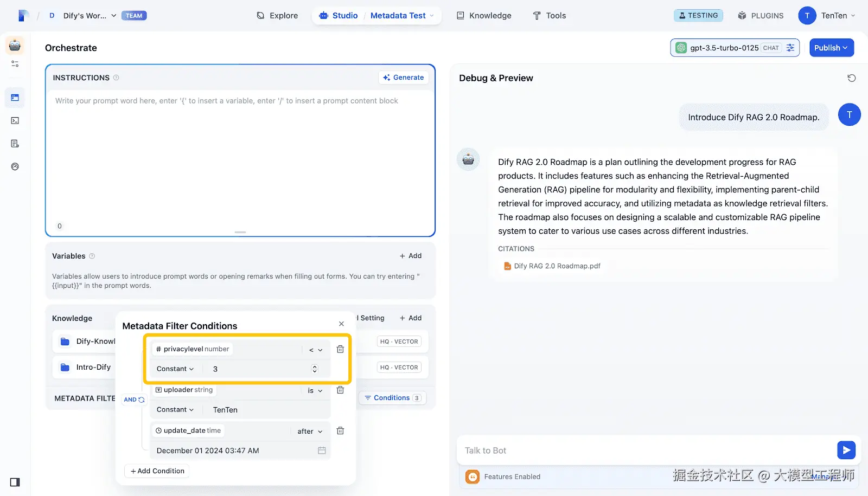868x496 pixels.
Task: Change the privacylevel comparison operator '<'
Action: [x=316, y=350]
